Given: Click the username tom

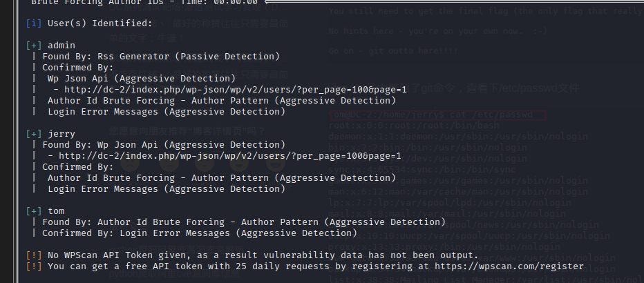Looking at the screenshot, I should click(x=55, y=211).
